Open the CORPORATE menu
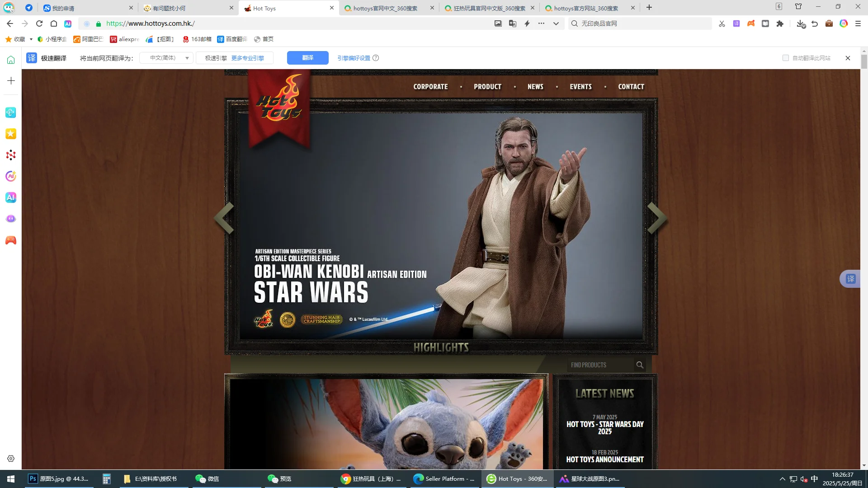The height and width of the screenshot is (488, 868). pos(430,87)
